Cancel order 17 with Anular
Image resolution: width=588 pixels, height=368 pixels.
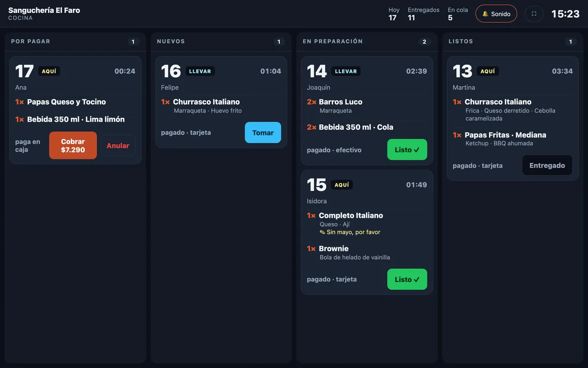coord(118,145)
